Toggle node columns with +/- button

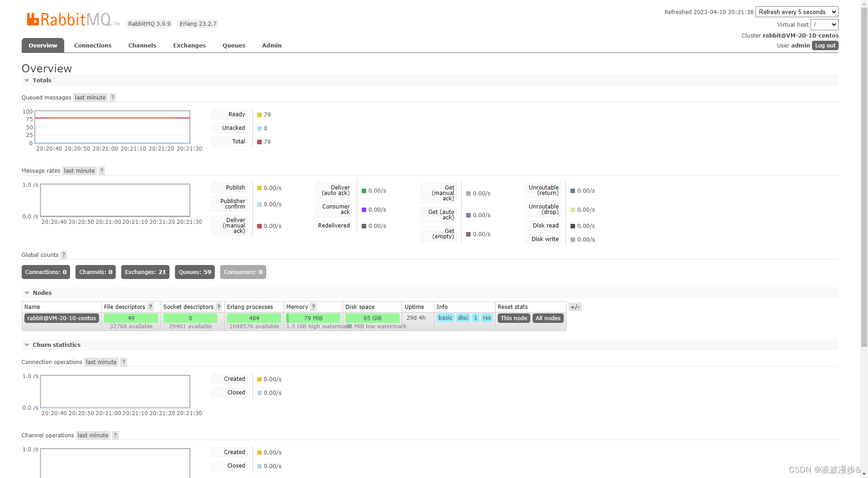pyautogui.click(x=575, y=307)
